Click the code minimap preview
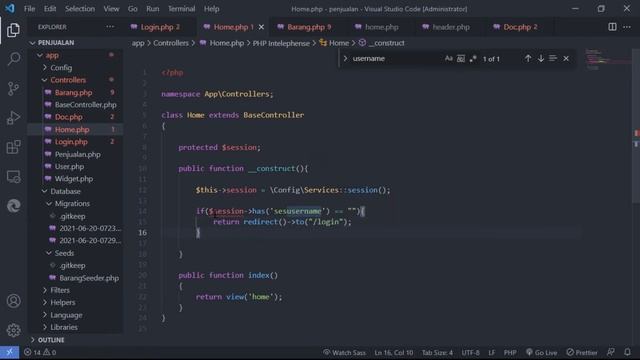 click(x=607, y=60)
